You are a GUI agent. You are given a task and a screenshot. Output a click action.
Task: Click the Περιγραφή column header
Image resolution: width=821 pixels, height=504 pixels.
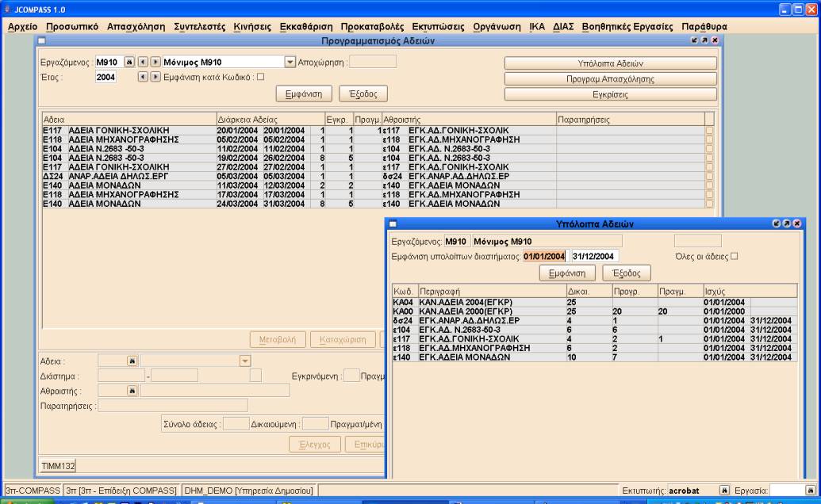[492, 291]
